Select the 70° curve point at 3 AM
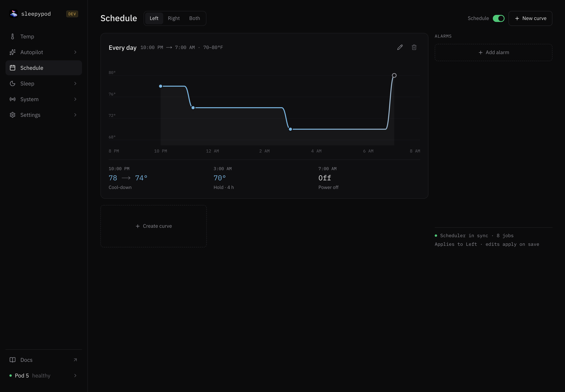Image resolution: width=565 pixels, height=392 pixels. [290, 129]
